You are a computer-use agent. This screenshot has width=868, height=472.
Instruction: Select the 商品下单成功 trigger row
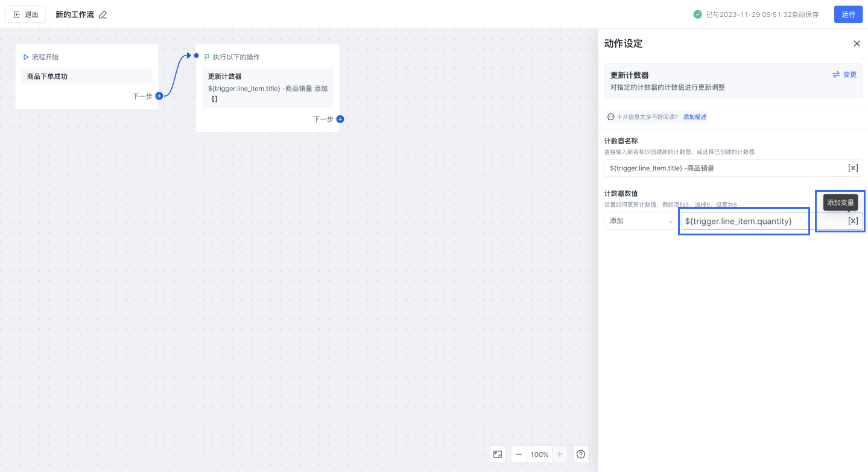(x=87, y=77)
